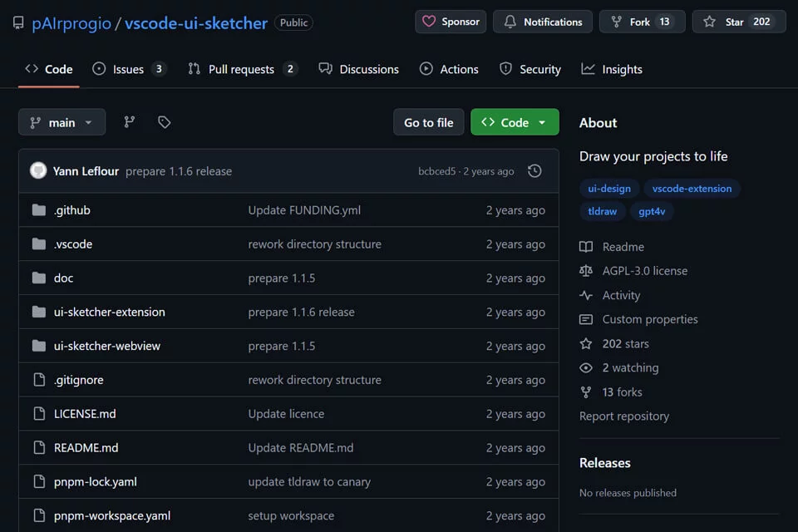Click Yann Leflour's avatar
Screen dimensions: 798x532
tap(38, 170)
